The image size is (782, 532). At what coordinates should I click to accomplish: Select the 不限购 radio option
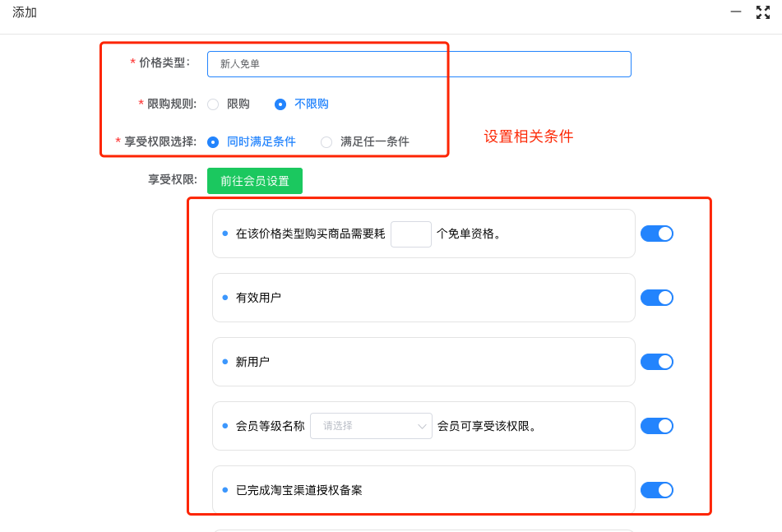coord(302,104)
